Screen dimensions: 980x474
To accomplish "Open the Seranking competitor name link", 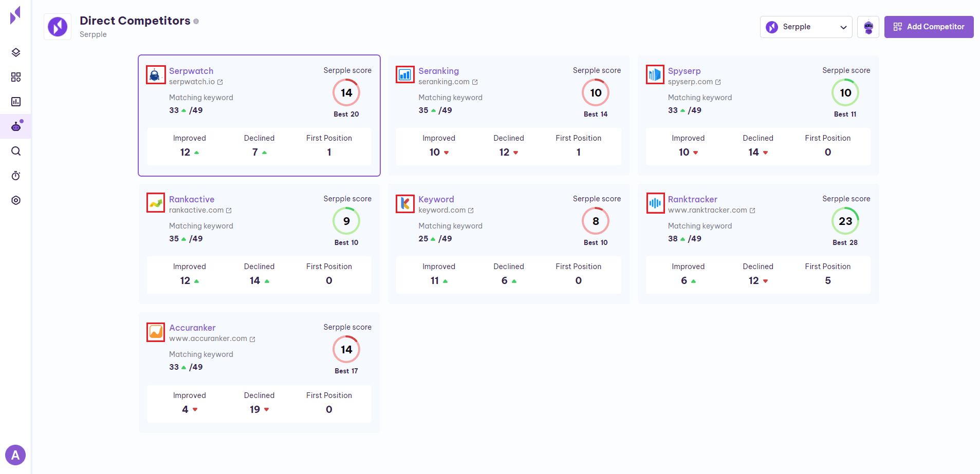I will point(438,71).
